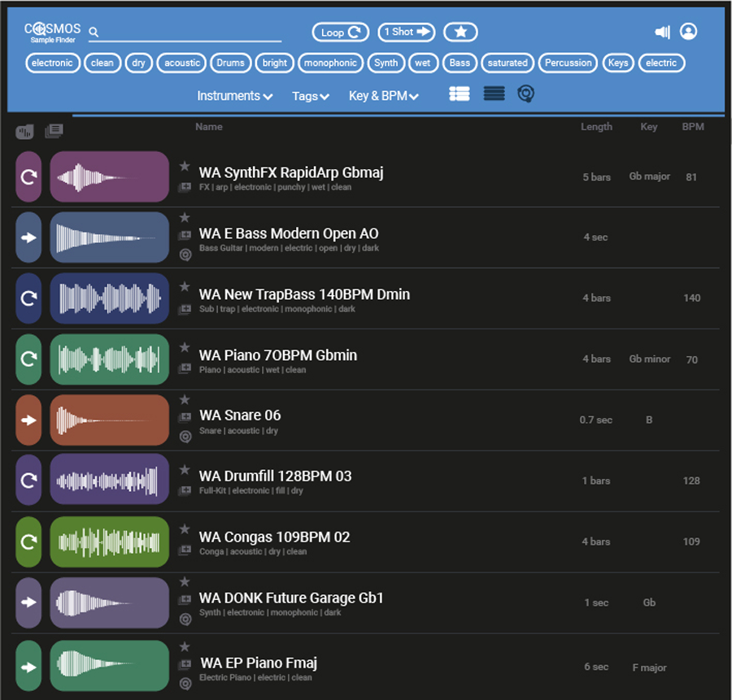Play one-shot WA E Bass Modern Open AO
The image size is (732, 700).
(28, 237)
